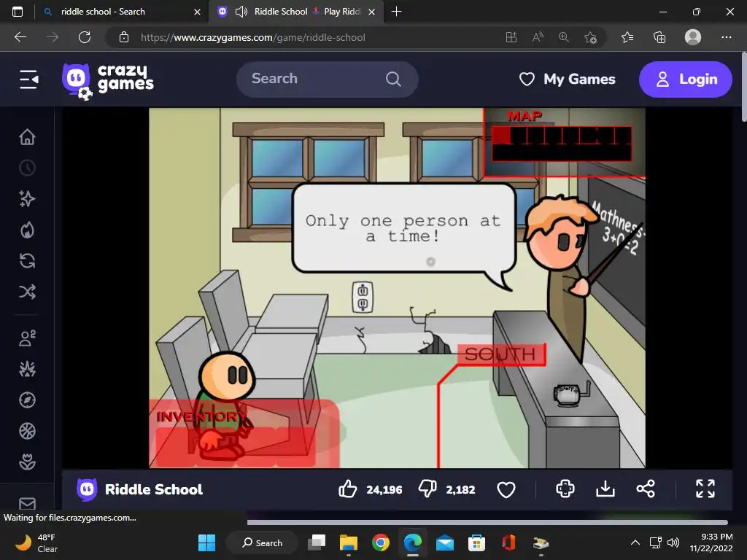This screenshot has height=560, width=747.
Task: Open the Windows Start menu
Action: (x=206, y=542)
